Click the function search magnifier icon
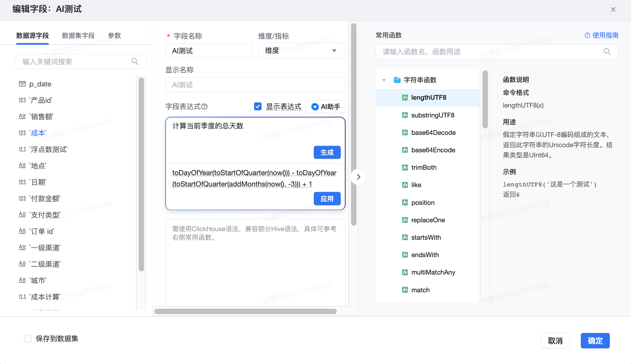The height and width of the screenshot is (364, 631). coord(607,52)
